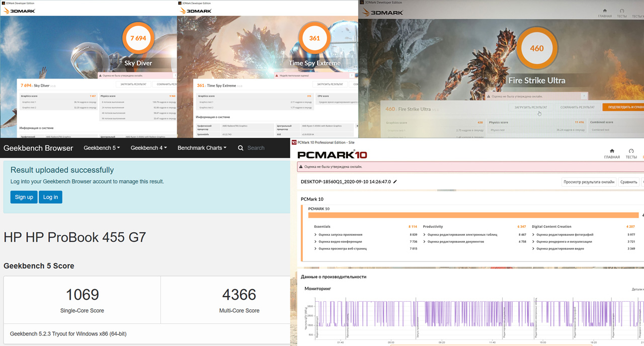Click 'Physics score' label in Sky Diver window
Image resolution: width=644 pixels, height=346 pixels.
point(108,96)
